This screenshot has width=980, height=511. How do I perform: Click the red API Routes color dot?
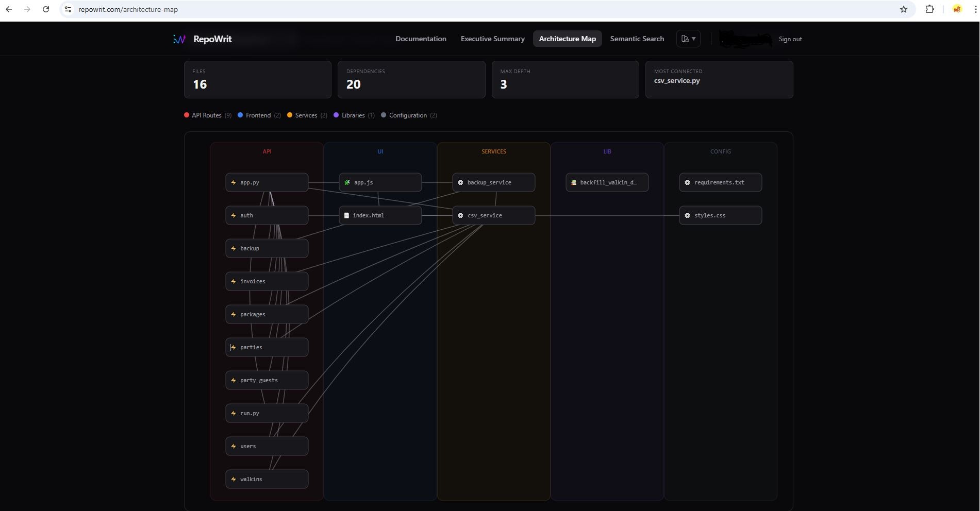click(x=187, y=115)
